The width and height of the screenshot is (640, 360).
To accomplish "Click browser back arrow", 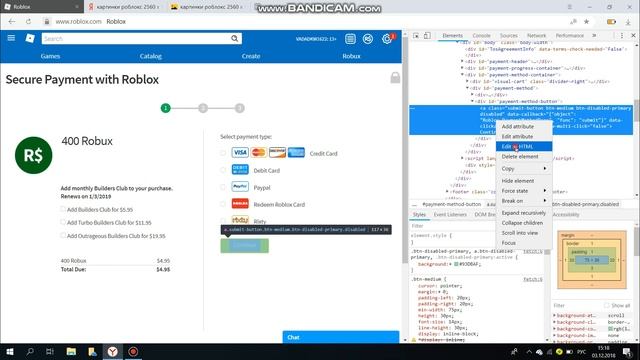I will click(11, 21).
